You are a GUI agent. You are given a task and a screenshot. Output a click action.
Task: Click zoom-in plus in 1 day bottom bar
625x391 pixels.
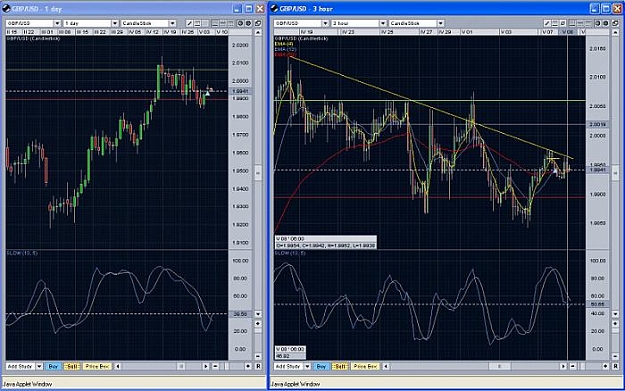coord(248,366)
